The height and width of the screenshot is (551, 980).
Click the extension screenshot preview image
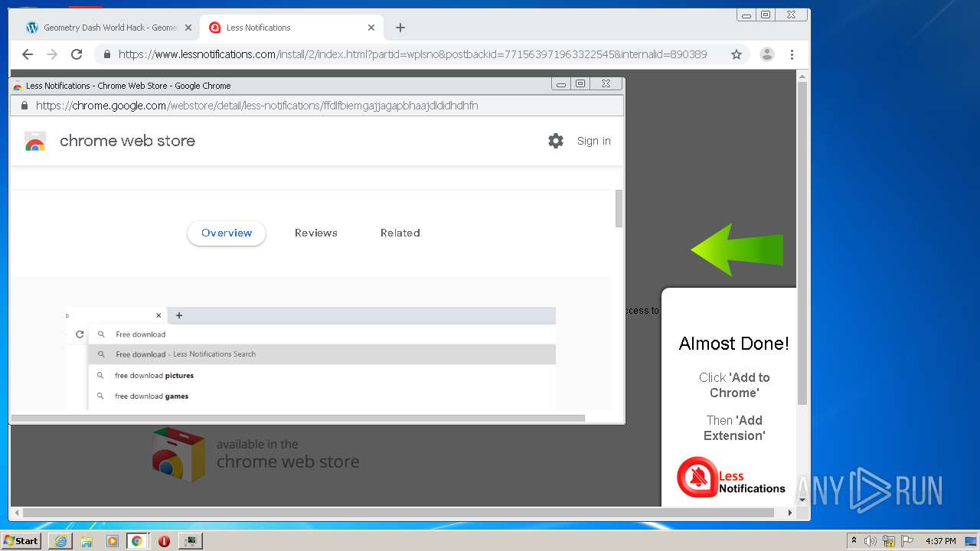(x=310, y=358)
